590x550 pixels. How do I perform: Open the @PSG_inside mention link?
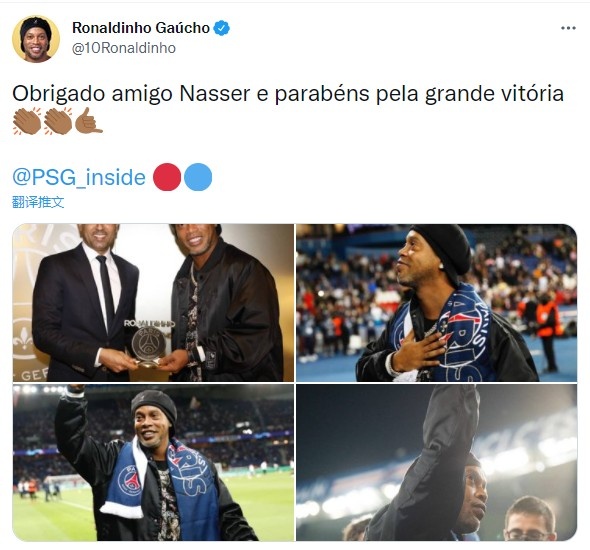coord(79,177)
